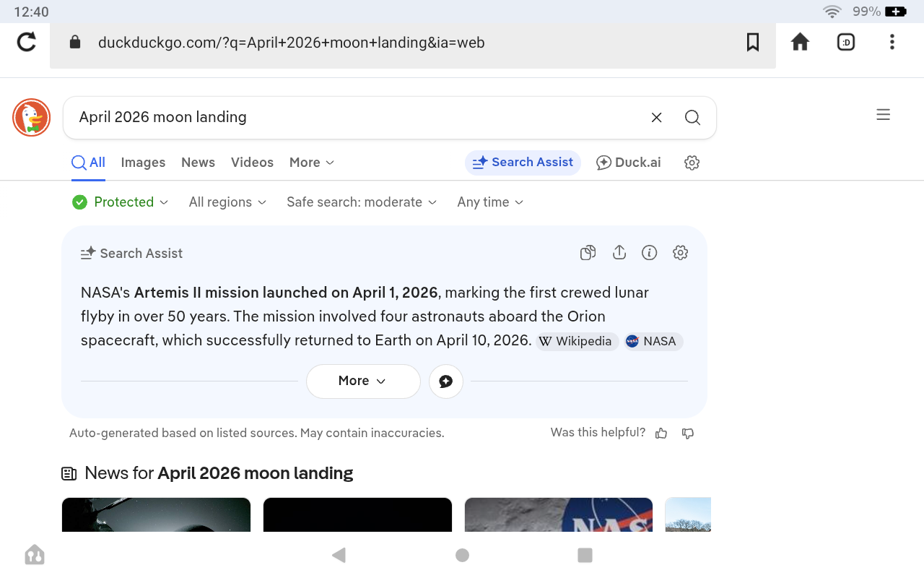Give thumbs up to the answer
Screen dimensions: 924x578
click(x=661, y=433)
